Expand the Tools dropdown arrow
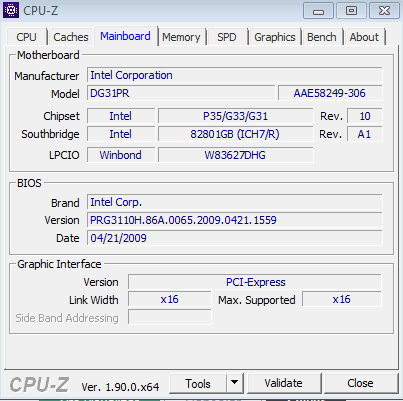 [x=235, y=384]
